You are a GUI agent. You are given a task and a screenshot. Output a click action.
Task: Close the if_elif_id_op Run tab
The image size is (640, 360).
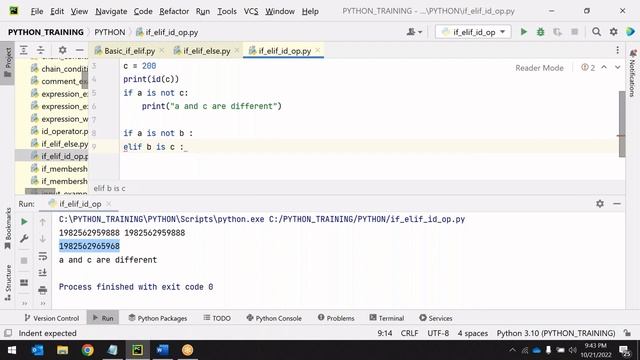109,203
